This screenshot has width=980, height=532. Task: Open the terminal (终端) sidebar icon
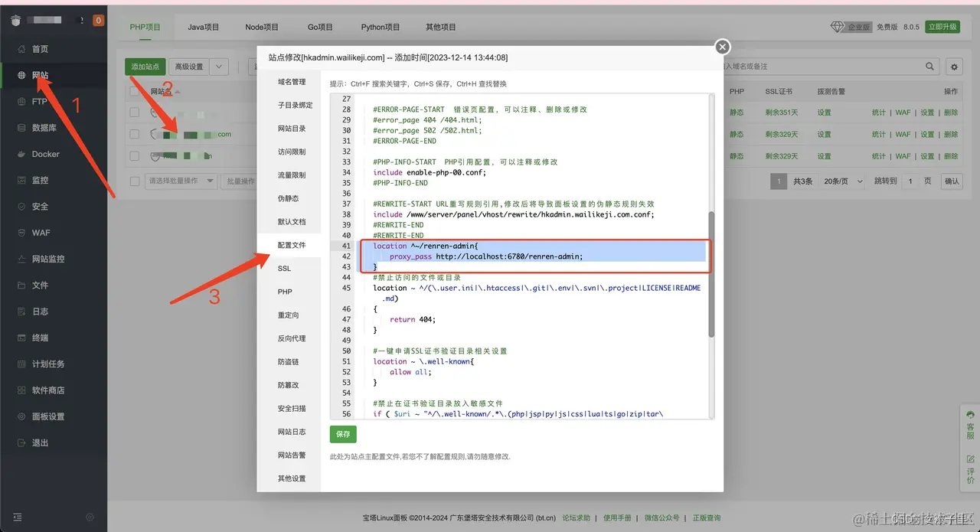click(x=21, y=338)
